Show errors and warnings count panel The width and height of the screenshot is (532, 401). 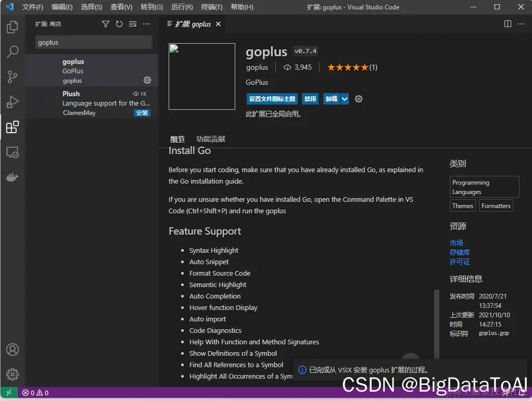pyautogui.click(x=35, y=393)
